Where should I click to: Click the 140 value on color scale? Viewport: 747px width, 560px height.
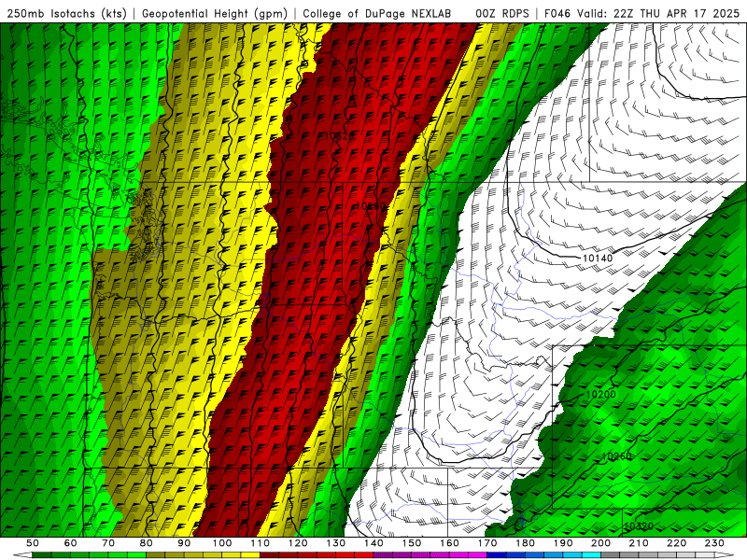373,543
